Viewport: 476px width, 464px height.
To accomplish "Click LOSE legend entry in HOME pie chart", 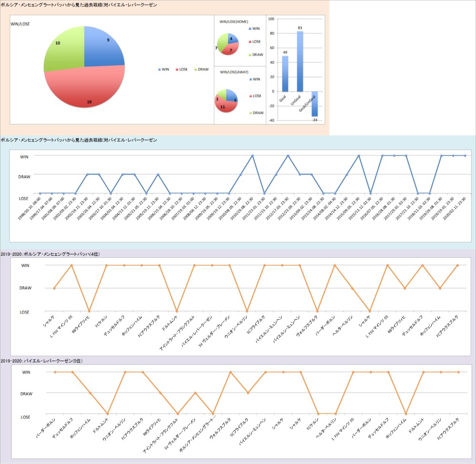I will click(256, 42).
